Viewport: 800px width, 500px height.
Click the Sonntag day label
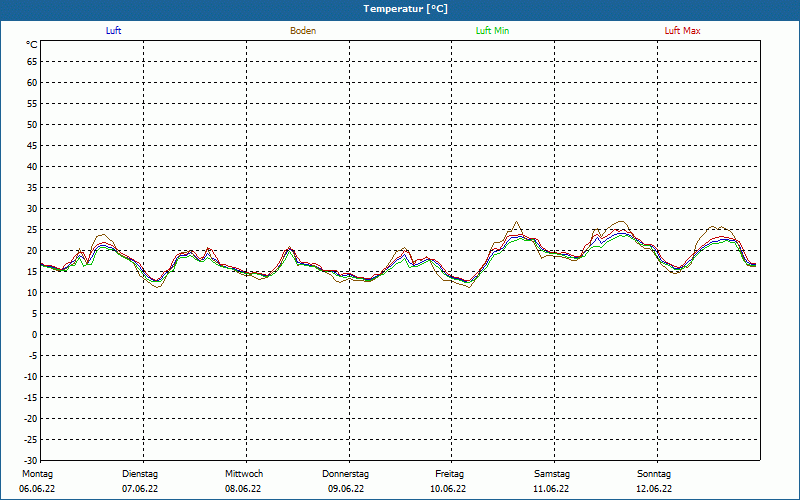(x=654, y=474)
